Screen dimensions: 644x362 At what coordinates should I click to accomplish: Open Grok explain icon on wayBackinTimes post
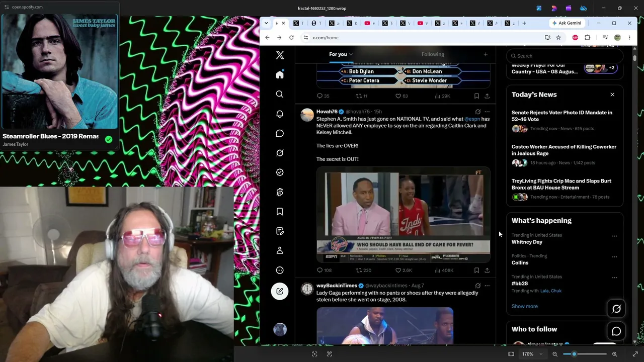(x=477, y=286)
